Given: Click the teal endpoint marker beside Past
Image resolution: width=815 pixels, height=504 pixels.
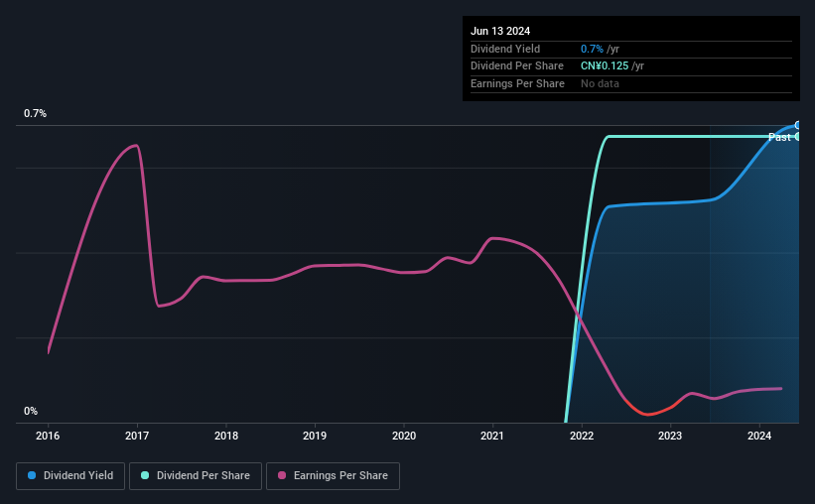Looking at the screenshot, I should [798, 136].
